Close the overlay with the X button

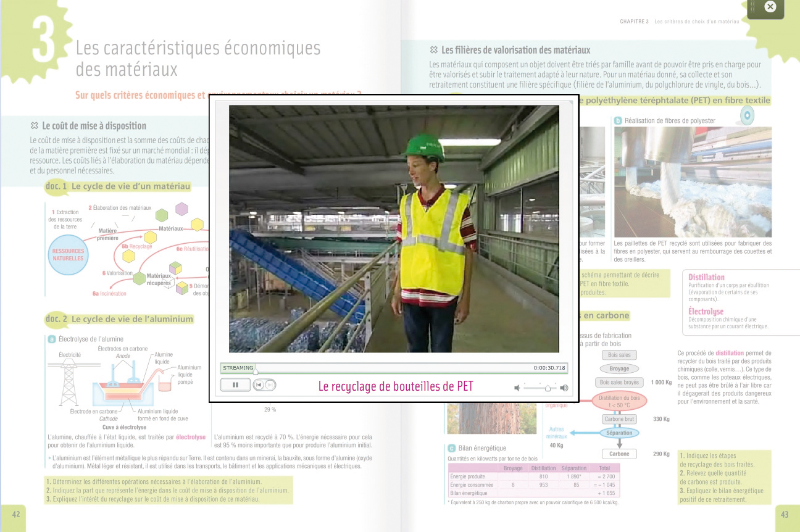(770, 7)
